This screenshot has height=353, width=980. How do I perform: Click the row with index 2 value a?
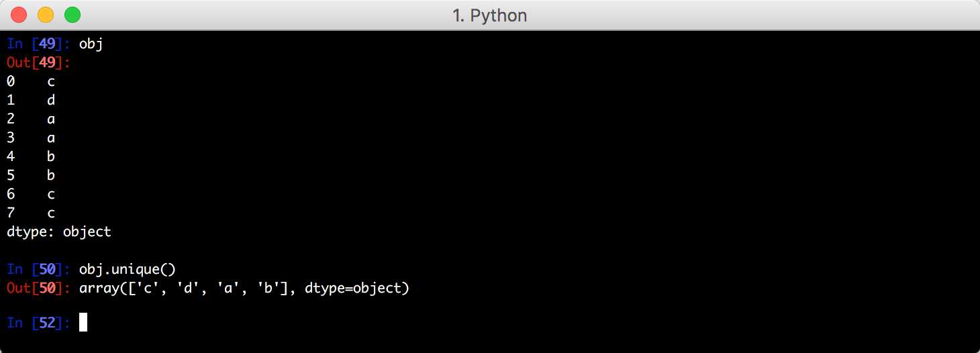tap(31, 119)
